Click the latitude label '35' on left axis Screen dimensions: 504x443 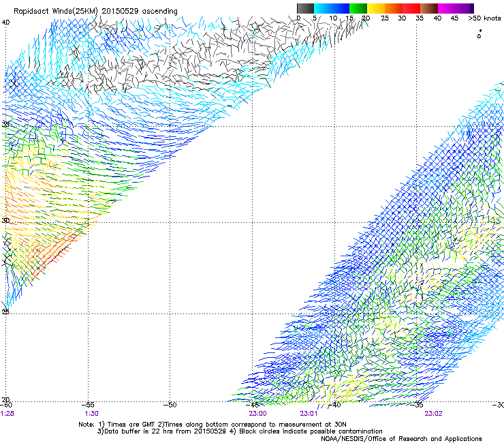(x=5, y=124)
